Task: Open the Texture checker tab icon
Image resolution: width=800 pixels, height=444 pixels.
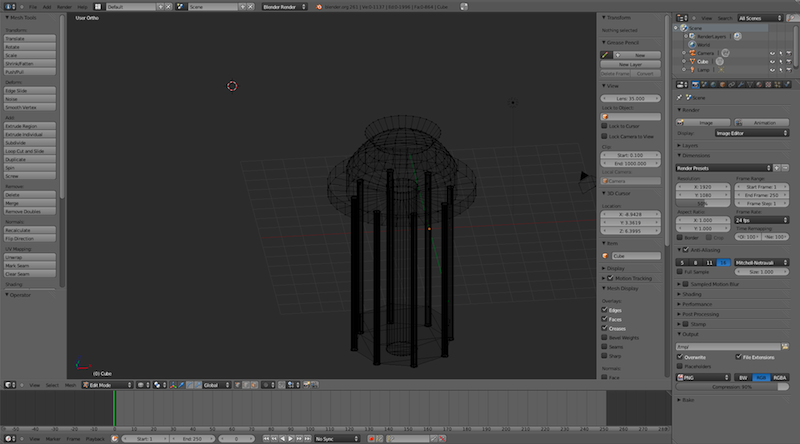Action: (768, 84)
